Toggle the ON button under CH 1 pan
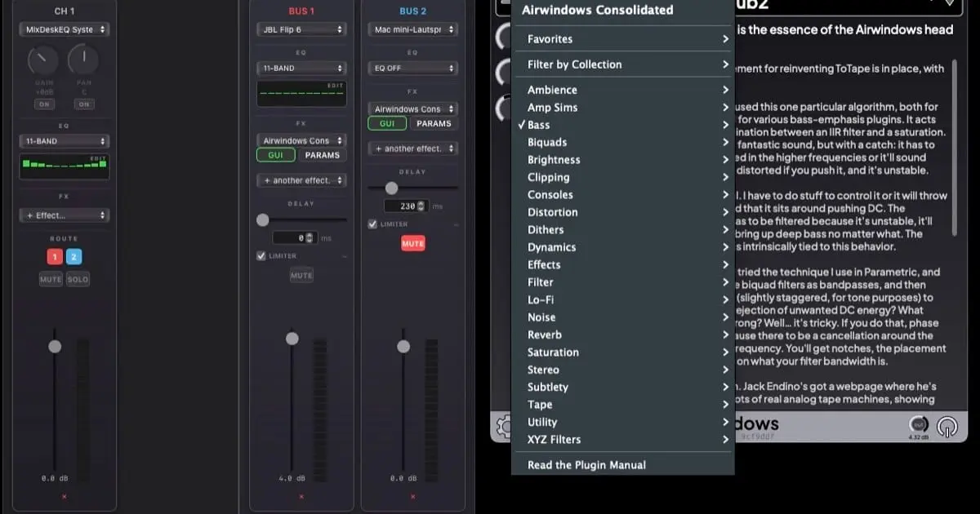 click(83, 104)
